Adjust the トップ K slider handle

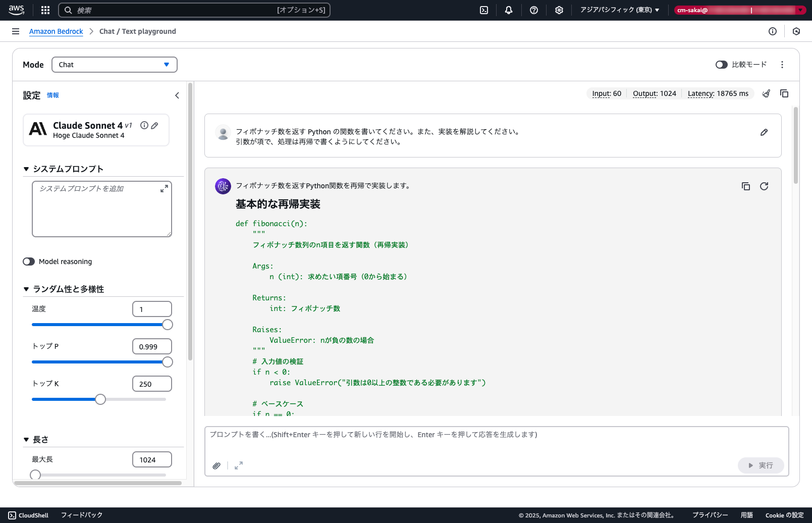coord(100,399)
